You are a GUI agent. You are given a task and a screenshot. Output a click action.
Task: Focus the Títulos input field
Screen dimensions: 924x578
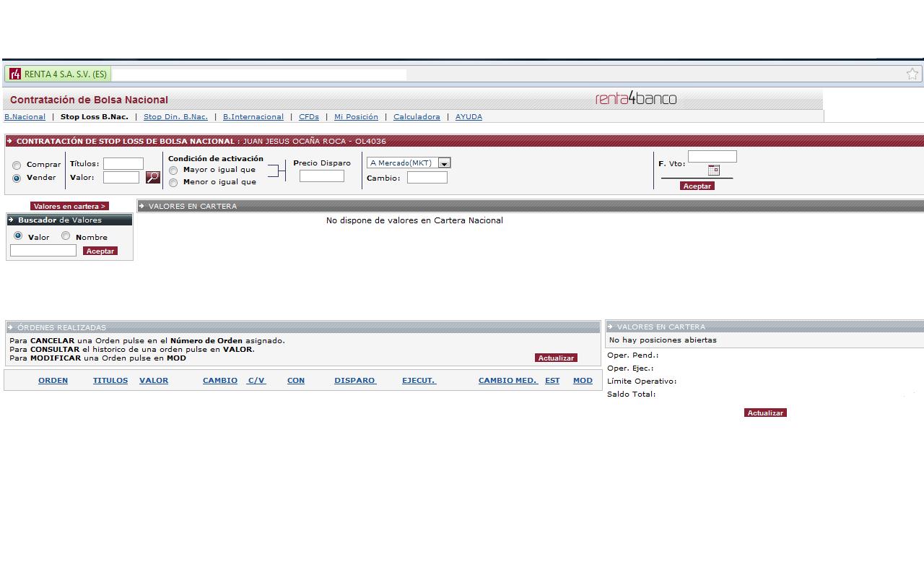pos(123,164)
